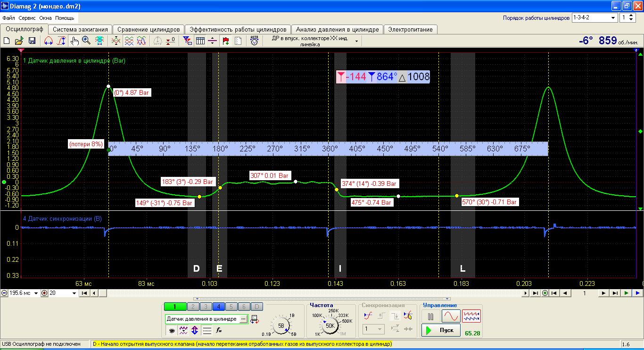Screen dimensions: 644x350
Task: Open the checklist report icon
Action: coord(238,41)
